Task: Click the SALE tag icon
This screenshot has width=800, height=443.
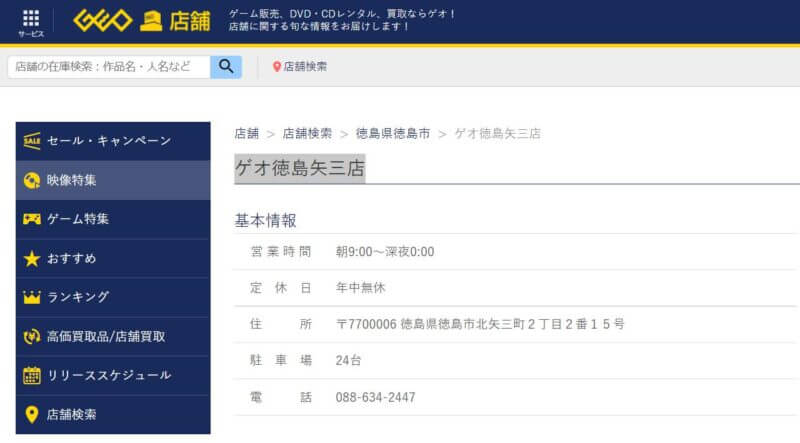Action: coord(32,141)
